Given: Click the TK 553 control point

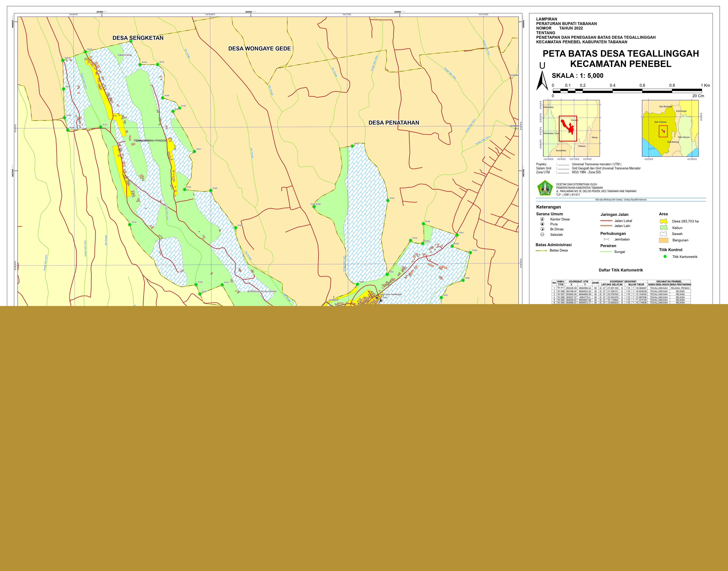Looking at the screenshot, I should (x=130, y=225).
